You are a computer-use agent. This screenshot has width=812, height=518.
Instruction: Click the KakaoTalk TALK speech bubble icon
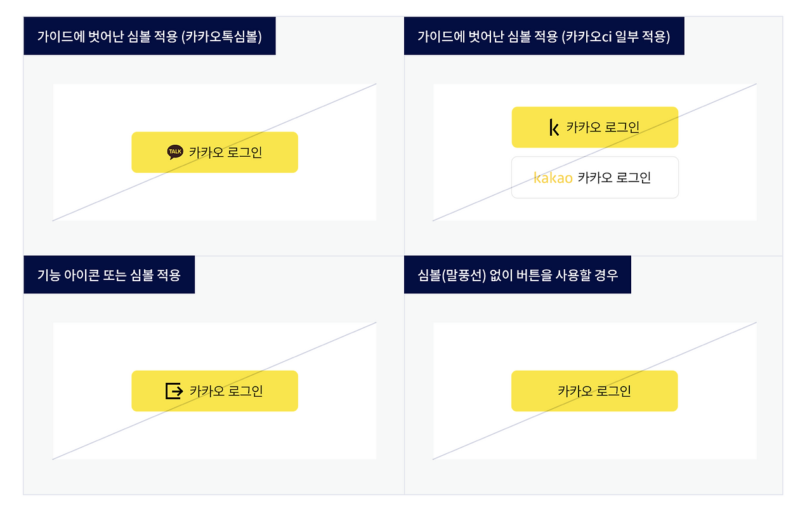(x=175, y=152)
